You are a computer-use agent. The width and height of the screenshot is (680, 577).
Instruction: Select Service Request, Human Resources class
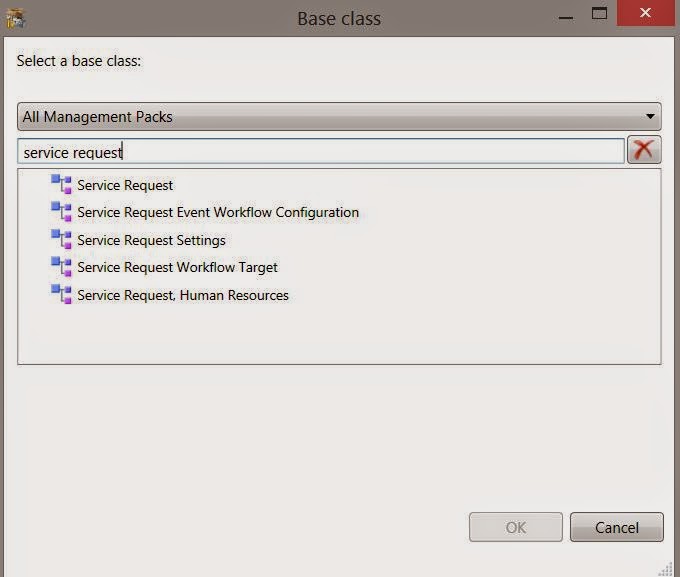tap(183, 295)
